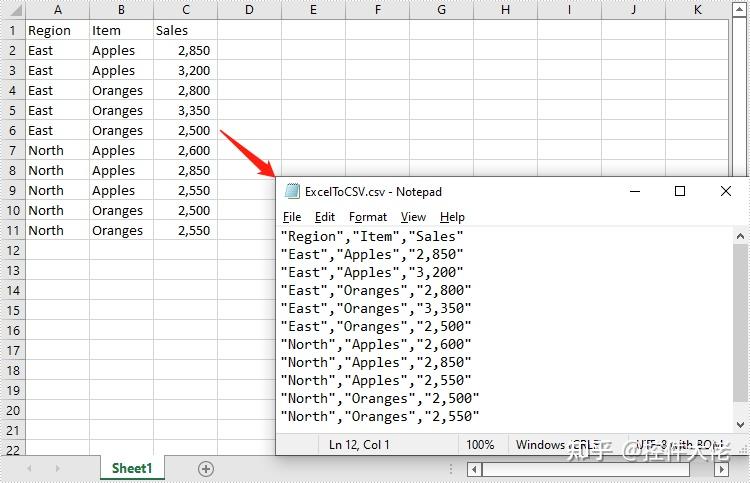The height and width of the screenshot is (483, 750).
Task: Open the Notepad Format menu
Action: 368,217
